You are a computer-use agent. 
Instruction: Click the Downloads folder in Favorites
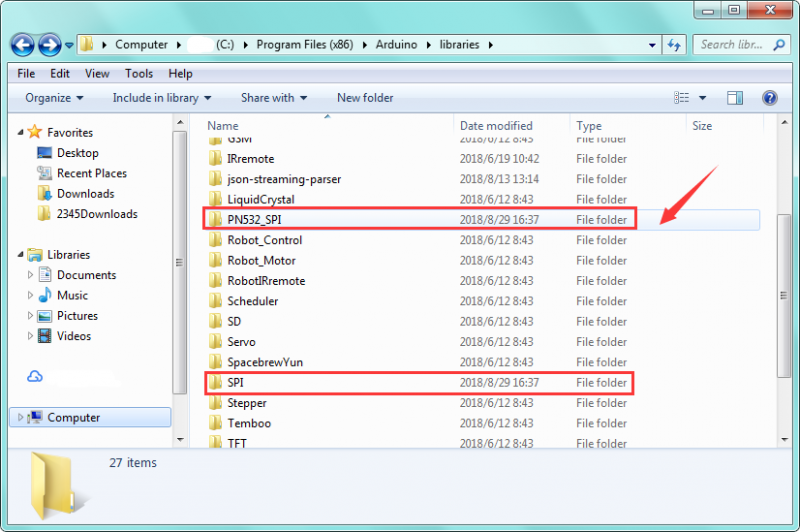click(85, 194)
